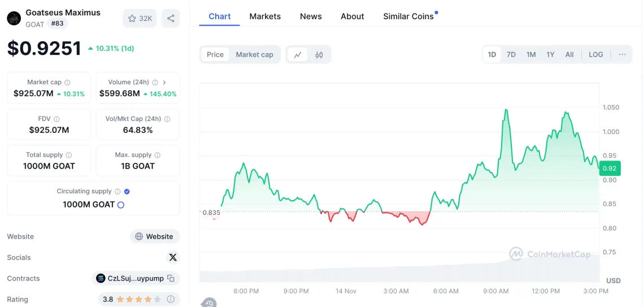The height and width of the screenshot is (307, 644).
Task: Click the globe Website button
Action: (x=155, y=236)
